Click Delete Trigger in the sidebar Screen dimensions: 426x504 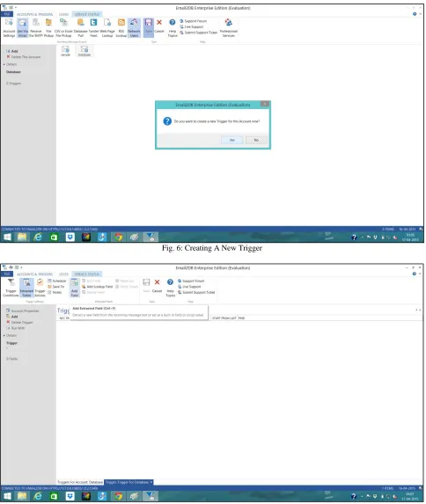19,323
